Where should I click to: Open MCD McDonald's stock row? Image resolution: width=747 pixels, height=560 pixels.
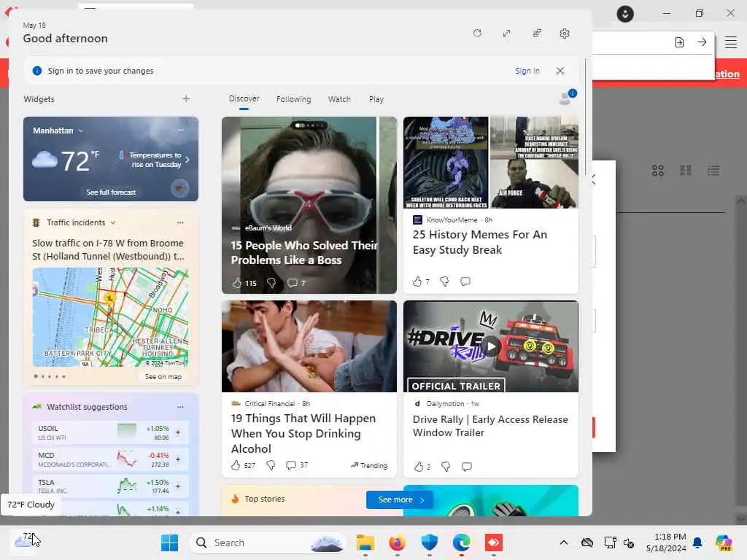pyautogui.click(x=110, y=459)
